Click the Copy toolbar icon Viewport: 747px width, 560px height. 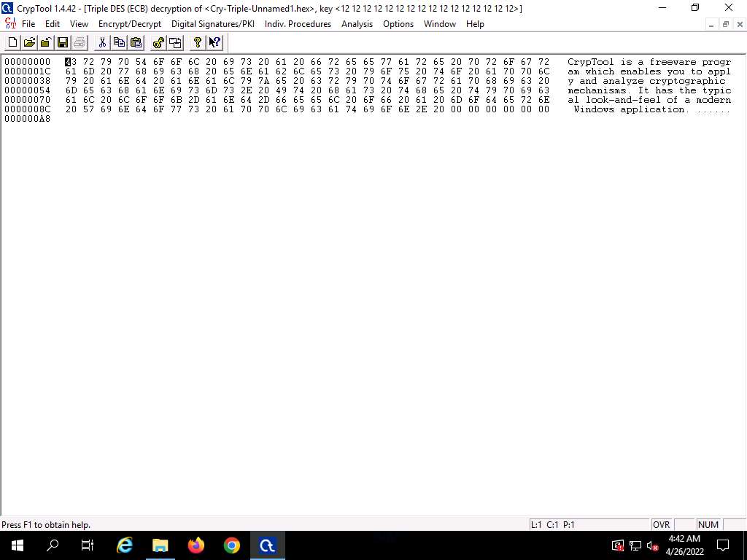click(119, 43)
